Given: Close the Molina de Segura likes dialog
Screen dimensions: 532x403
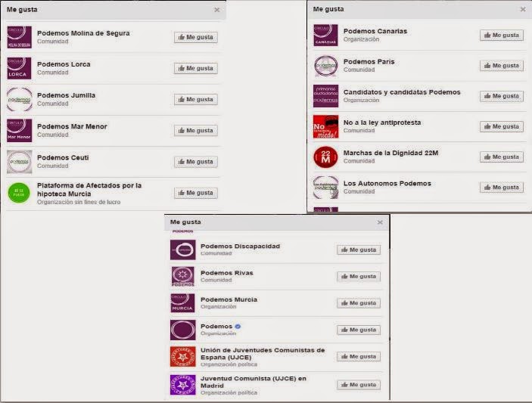Looking at the screenshot, I should (x=217, y=10).
